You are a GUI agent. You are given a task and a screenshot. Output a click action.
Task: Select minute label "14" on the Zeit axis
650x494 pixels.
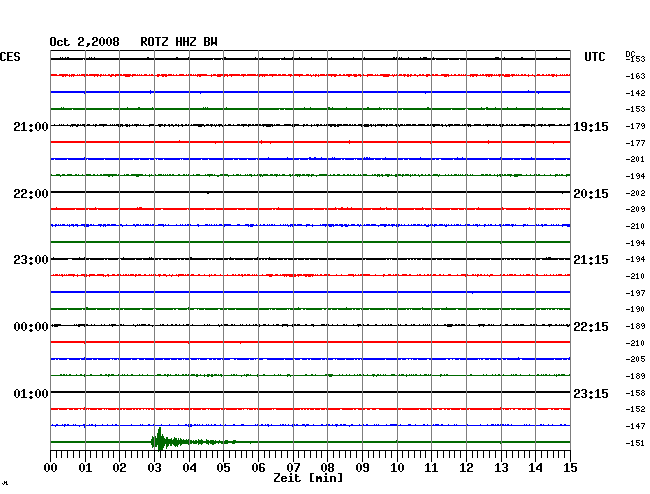pos(535,468)
